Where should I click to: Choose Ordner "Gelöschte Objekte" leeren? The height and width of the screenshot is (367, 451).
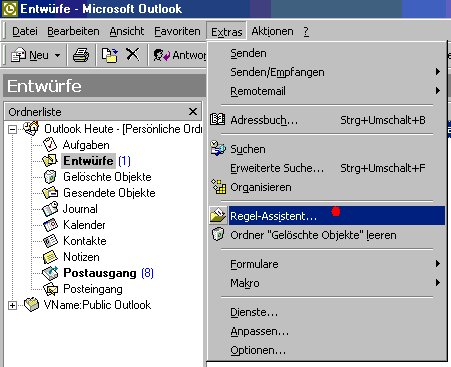coord(327,235)
